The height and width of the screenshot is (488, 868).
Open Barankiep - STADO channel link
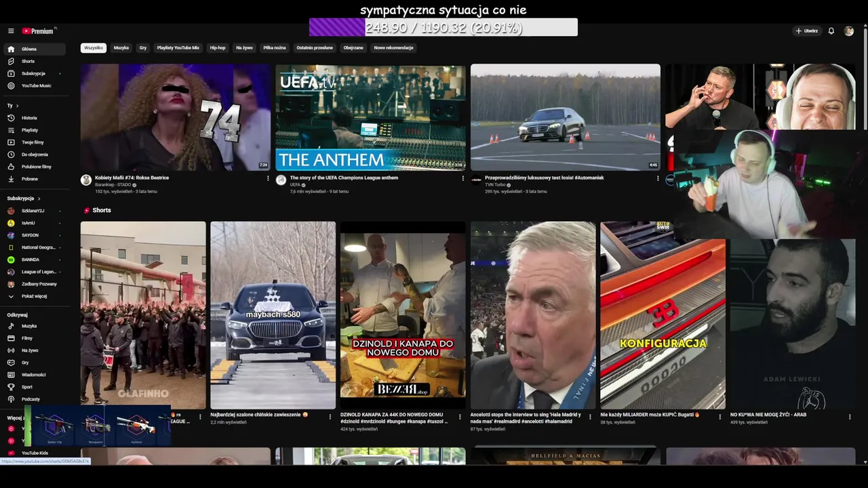click(x=113, y=184)
